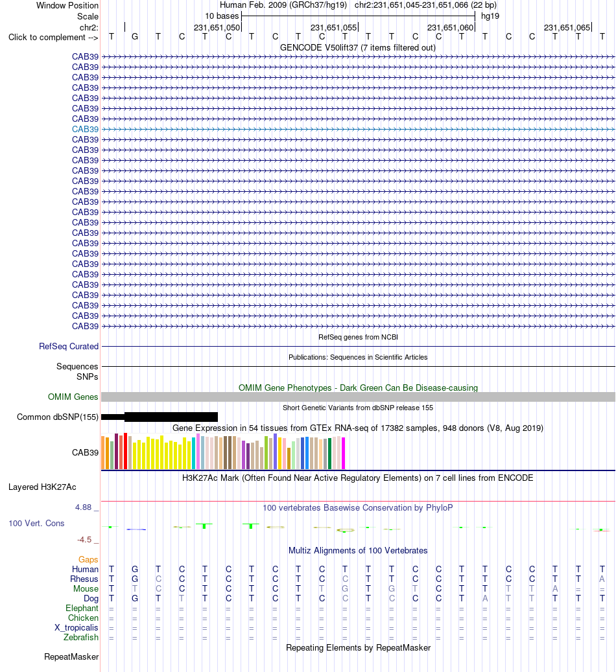Click the 'RefSeq Curated' track label
The image size is (616, 672).
(69, 346)
